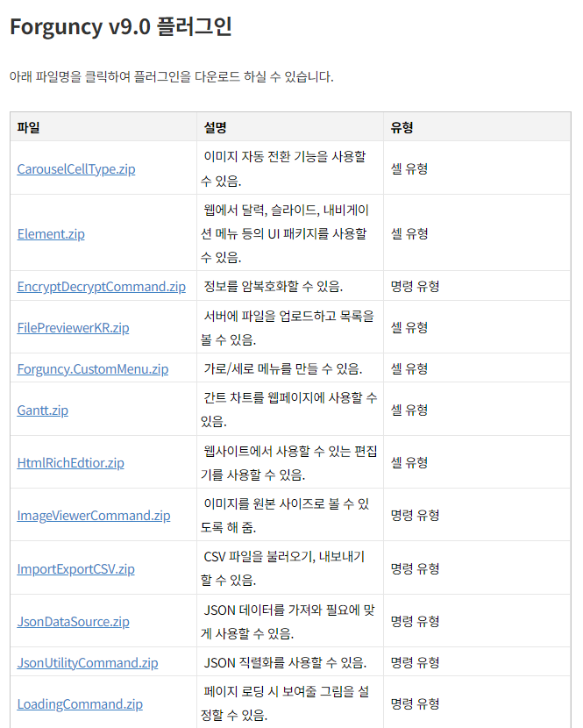
Task: Click the '이미지를 원본 사이즈로' description
Action: [285, 516]
